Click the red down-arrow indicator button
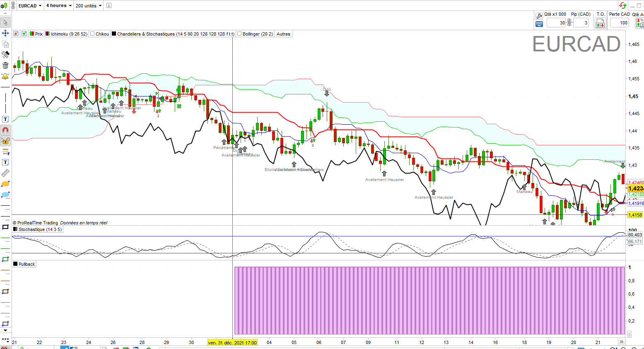644x349 pixels. (x=16, y=34)
